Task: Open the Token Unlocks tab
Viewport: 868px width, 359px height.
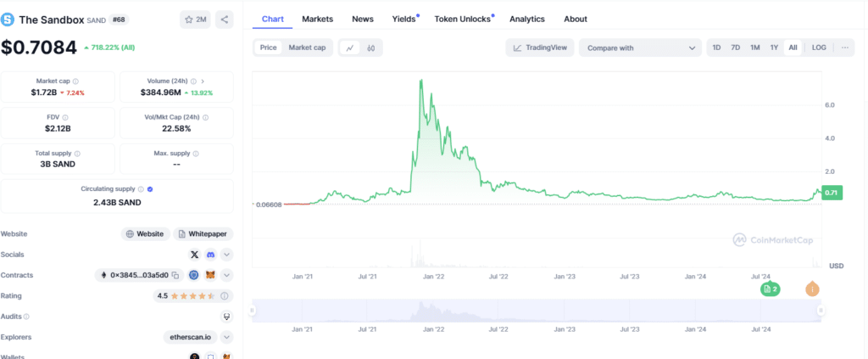Action: point(464,19)
